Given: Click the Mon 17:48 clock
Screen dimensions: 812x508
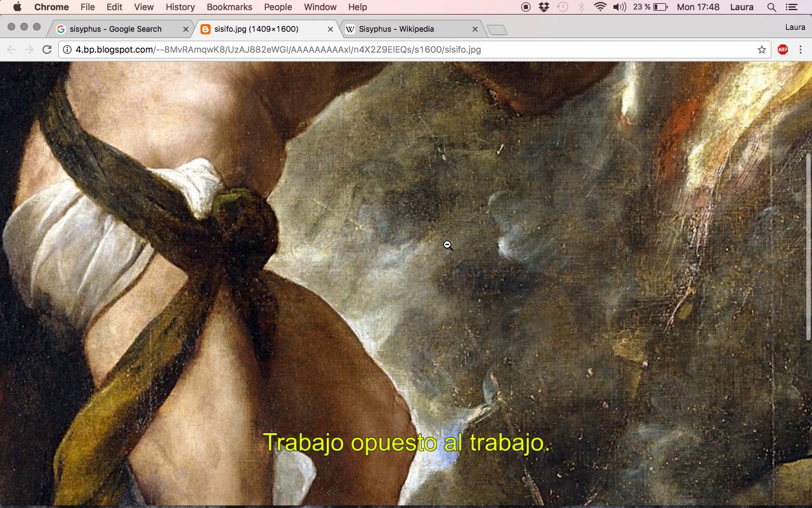Looking at the screenshot, I should pos(698,7).
